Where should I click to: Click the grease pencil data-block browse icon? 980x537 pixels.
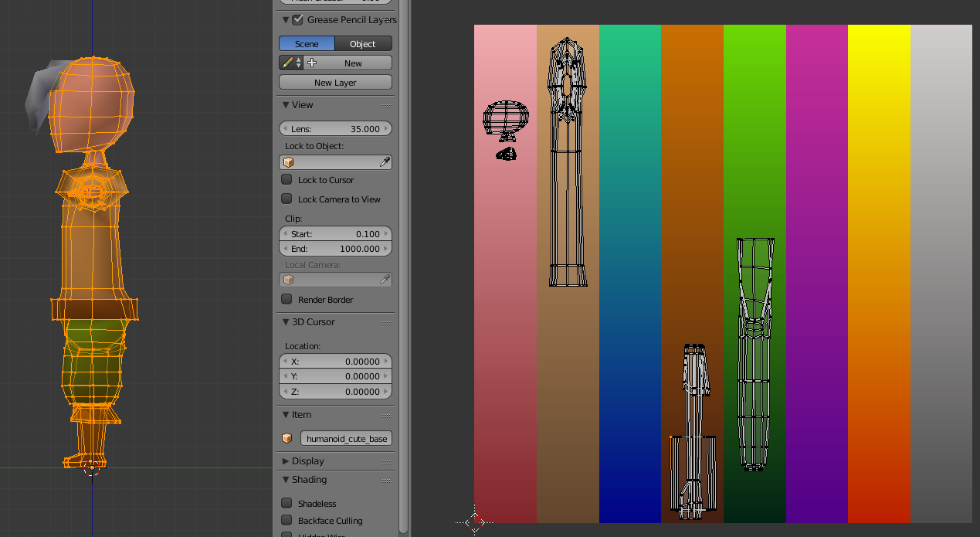coord(291,63)
